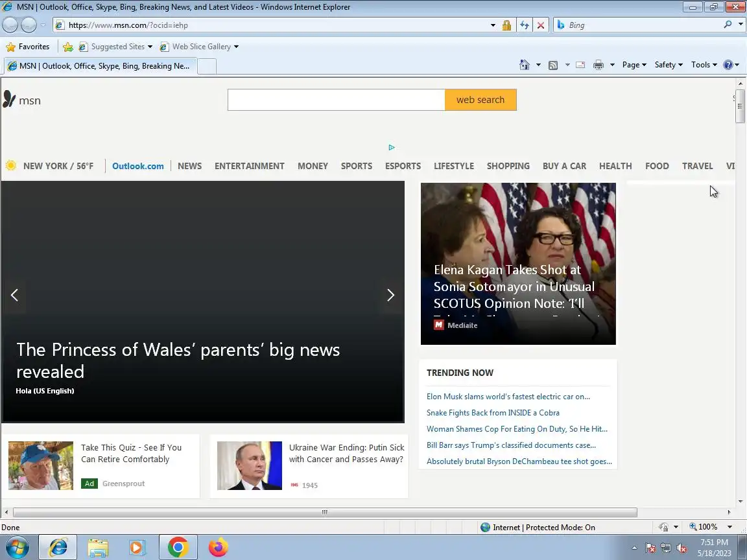Viewport: 747px width, 560px height.
Task: Click the Help question mark icon
Action: [x=728, y=65]
